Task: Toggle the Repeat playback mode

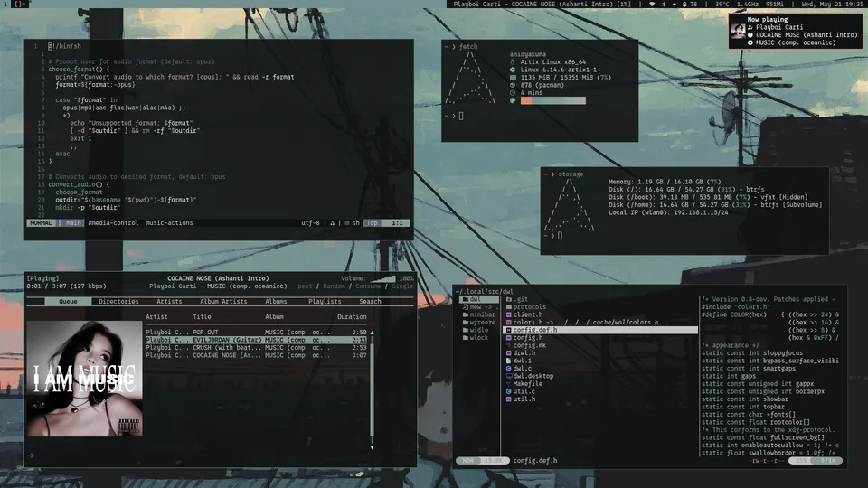Action: [x=305, y=286]
